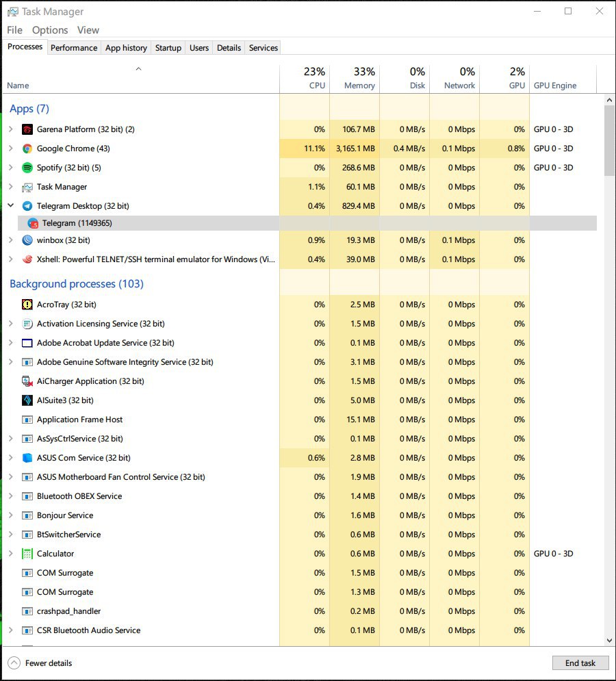Click the winbox process icon
This screenshot has width=616, height=681.
click(x=27, y=240)
